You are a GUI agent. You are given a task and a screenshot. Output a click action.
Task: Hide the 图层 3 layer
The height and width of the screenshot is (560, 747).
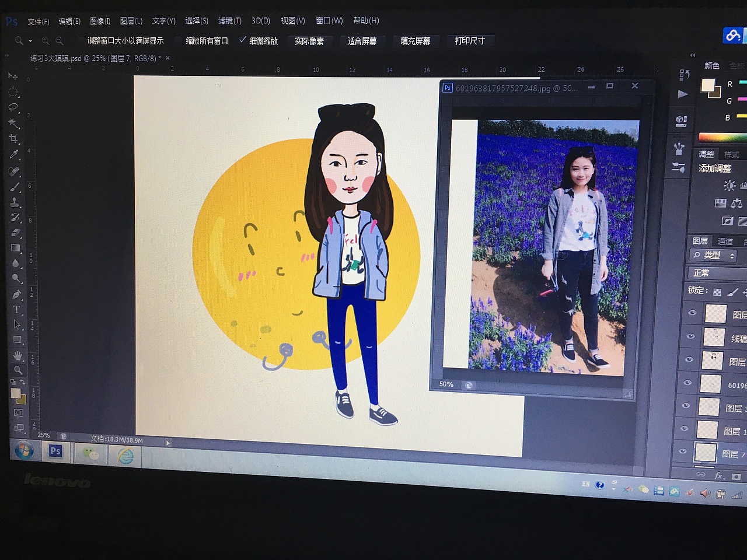click(686, 405)
